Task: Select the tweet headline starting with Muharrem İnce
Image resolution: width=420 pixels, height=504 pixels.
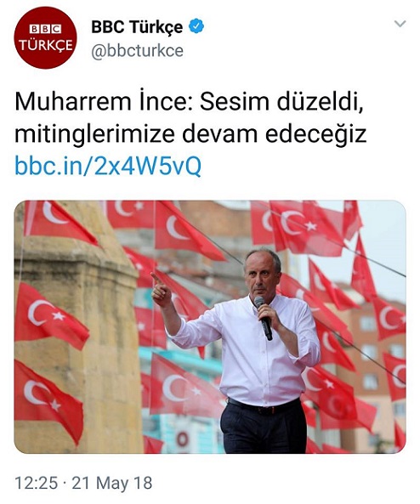Action: click(x=190, y=118)
